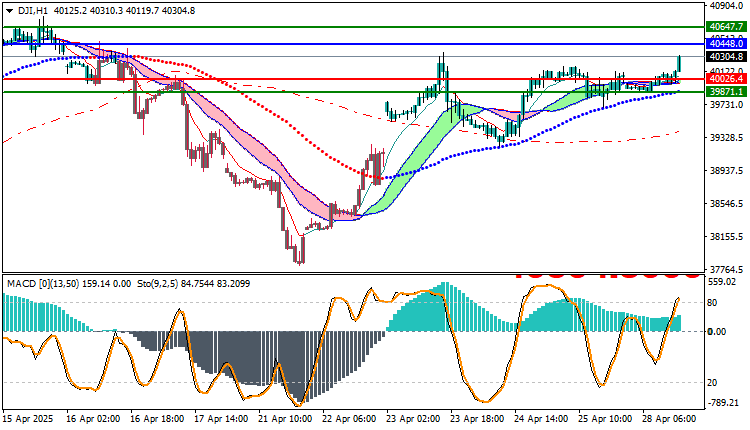Select the 39731.0 price axis value

pyautogui.click(x=726, y=104)
